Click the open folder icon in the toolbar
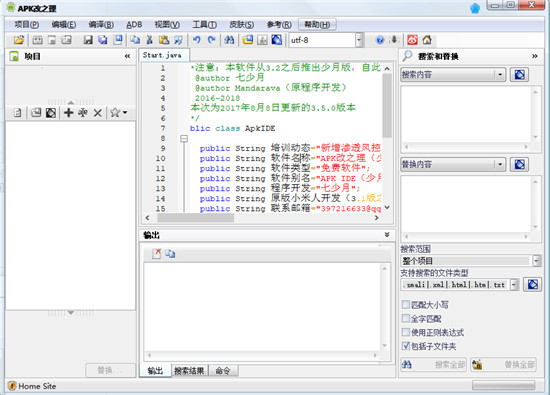Image resolution: width=550 pixels, height=395 pixels. pos(19,40)
